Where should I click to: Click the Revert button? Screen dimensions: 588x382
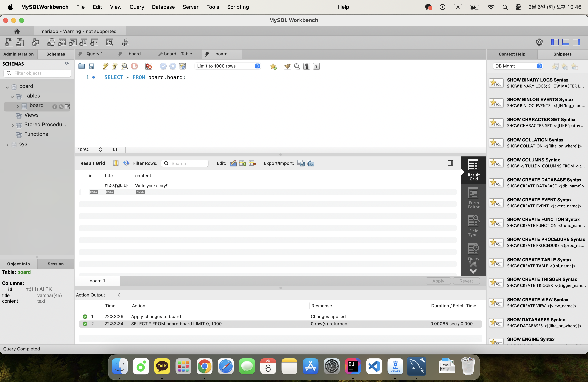[x=466, y=281]
